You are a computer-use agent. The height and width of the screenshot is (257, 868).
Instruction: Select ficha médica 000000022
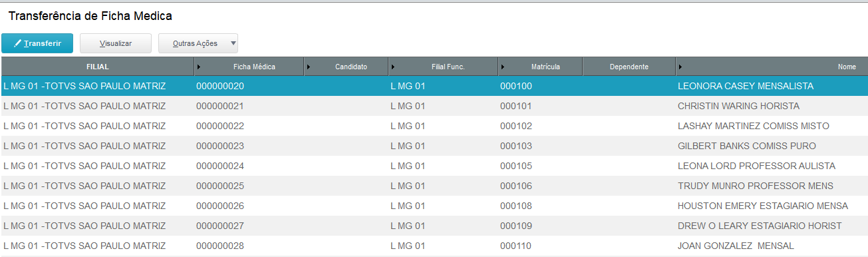220,126
